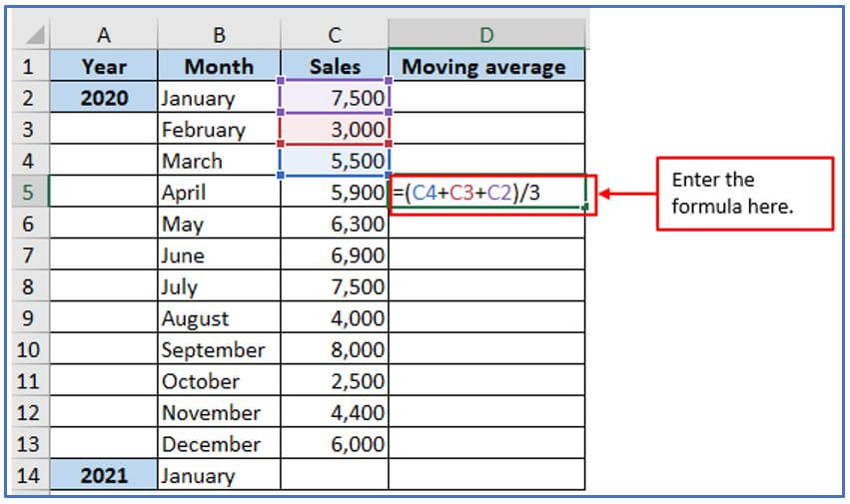The width and height of the screenshot is (850, 504).
Task: Click the sales value 6,900
Action: coord(335,254)
